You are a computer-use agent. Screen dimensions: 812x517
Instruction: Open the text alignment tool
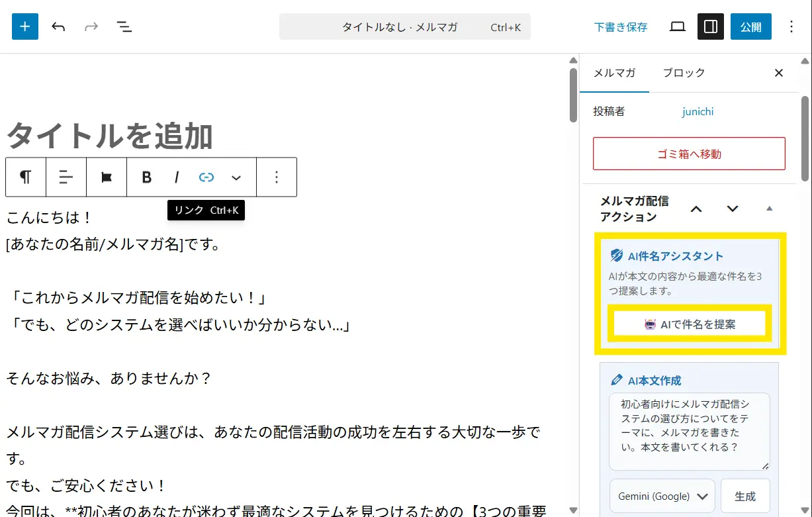pyautogui.click(x=66, y=177)
